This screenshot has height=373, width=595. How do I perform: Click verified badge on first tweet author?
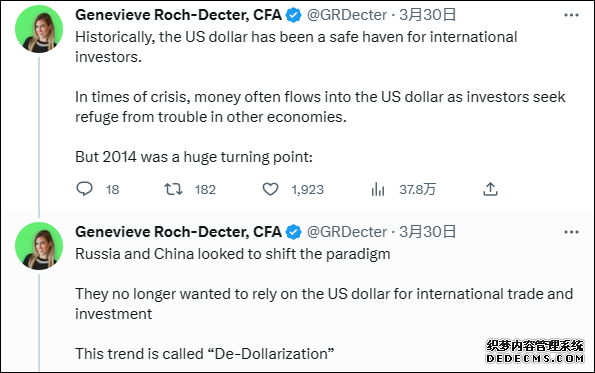click(x=293, y=15)
